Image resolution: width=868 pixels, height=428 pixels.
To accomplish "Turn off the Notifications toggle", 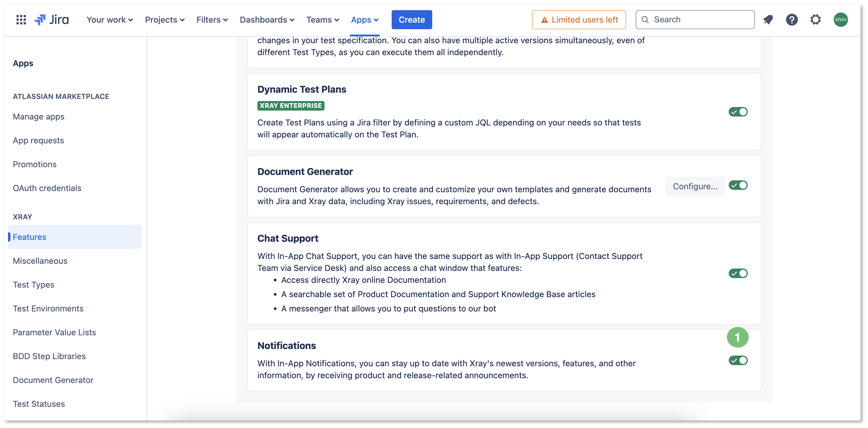I will point(738,360).
